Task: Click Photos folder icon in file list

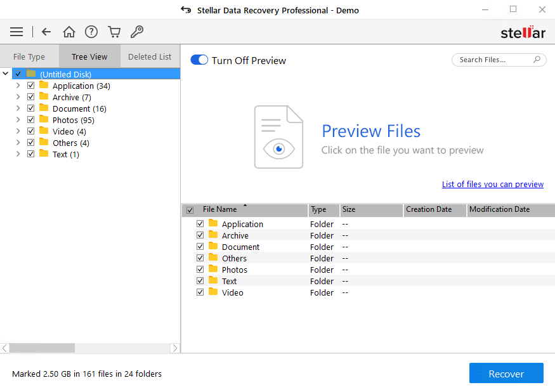Action: point(213,269)
